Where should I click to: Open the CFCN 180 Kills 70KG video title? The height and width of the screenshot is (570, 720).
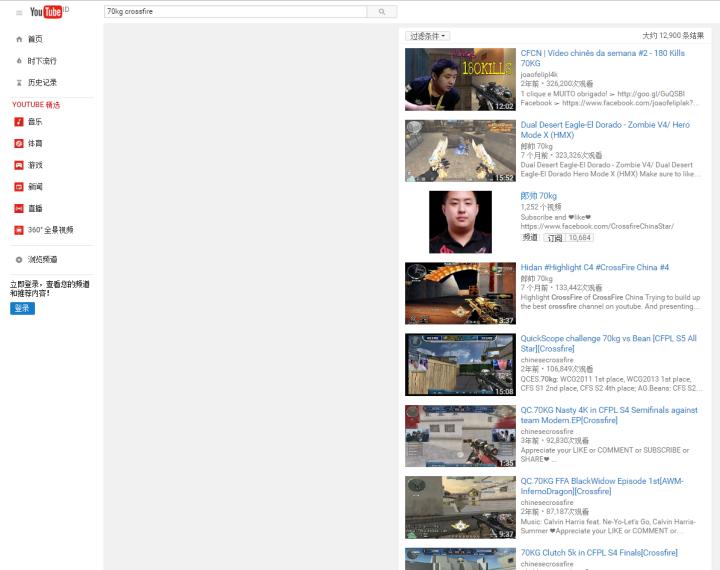pyautogui.click(x=602, y=58)
